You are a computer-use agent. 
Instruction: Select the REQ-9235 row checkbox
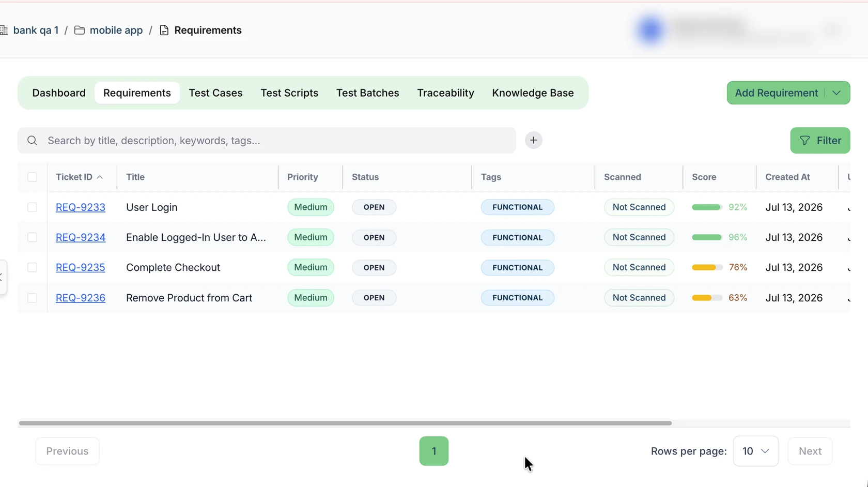[32, 267]
